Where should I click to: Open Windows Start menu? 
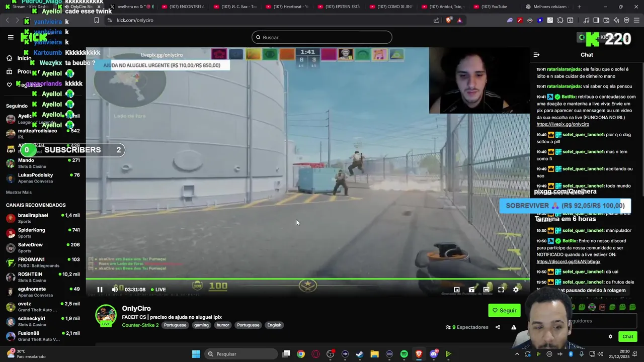[x=196, y=354]
